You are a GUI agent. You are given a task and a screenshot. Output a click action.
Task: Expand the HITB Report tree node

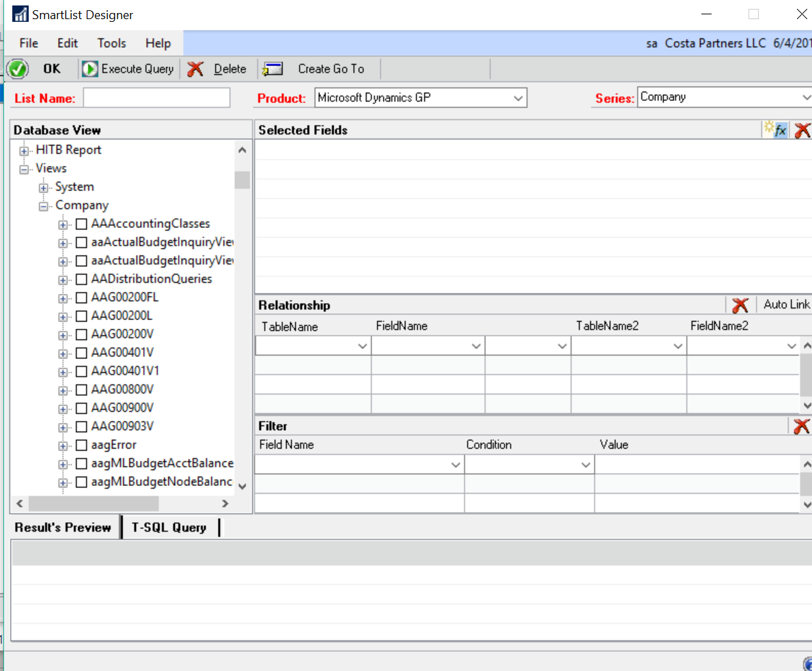tap(24, 151)
